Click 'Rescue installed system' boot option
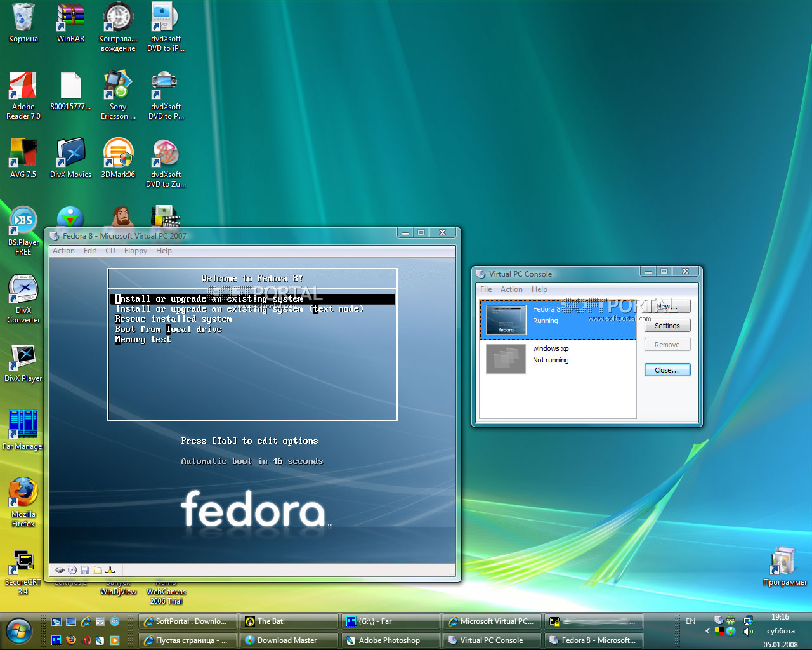Viewport: 812px width, 650px height. (x=173, y=319)
